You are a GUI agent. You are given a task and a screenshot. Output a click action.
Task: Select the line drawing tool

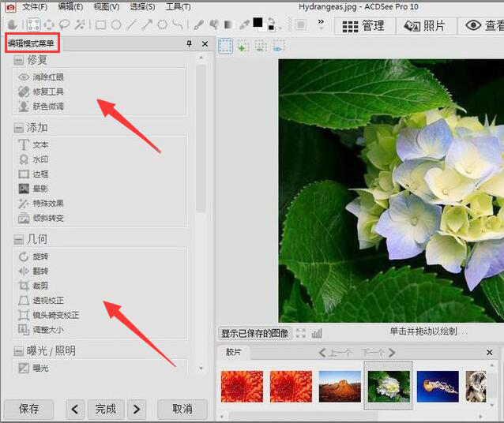pyautogui.click(x=132, y=24)
